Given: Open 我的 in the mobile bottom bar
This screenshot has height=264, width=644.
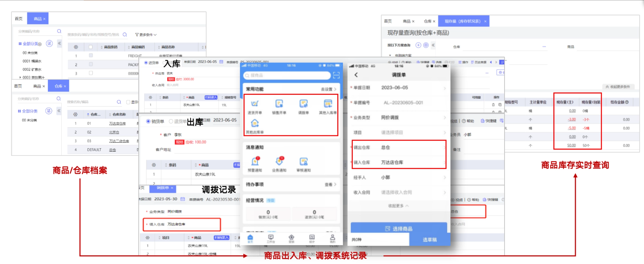Looking at the screenshot, I should pos(333,239).
